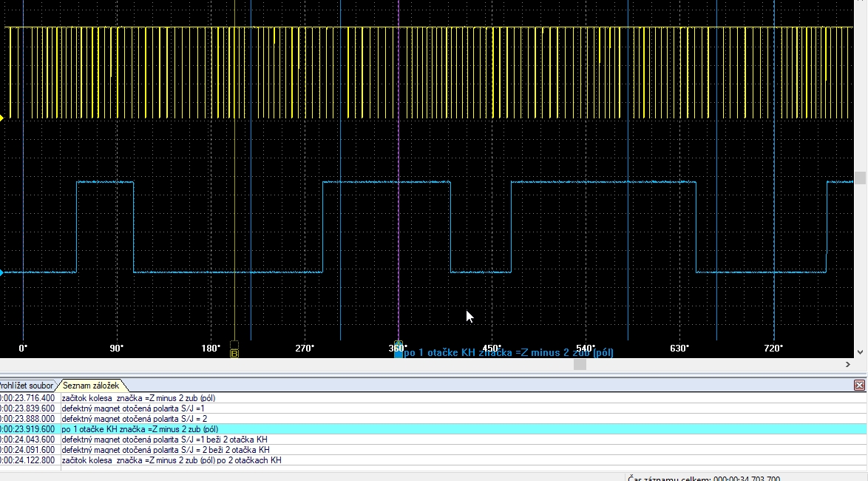Image resolution: width=868 pixels, height=481 pixels.
Task: Click timestamp 00:00:23.888.000
Action: [27, 419]
